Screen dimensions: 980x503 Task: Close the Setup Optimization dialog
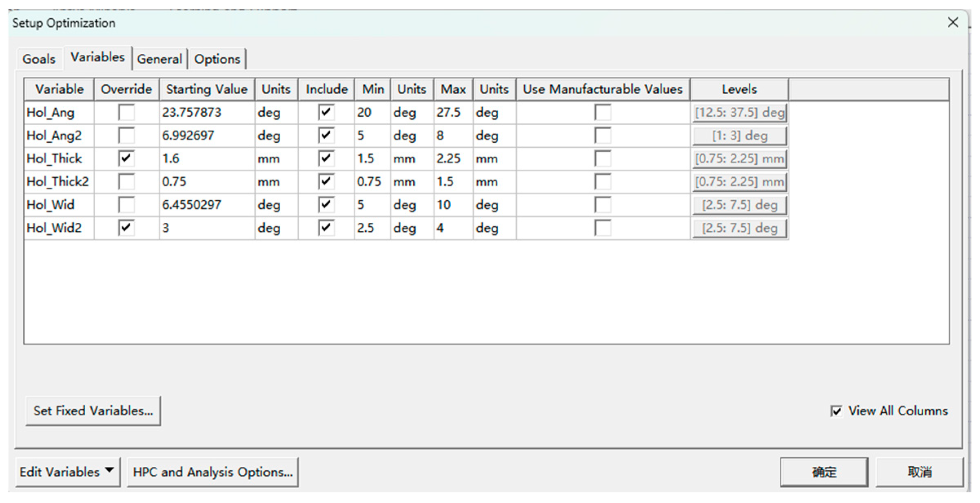tap(952, 22)
